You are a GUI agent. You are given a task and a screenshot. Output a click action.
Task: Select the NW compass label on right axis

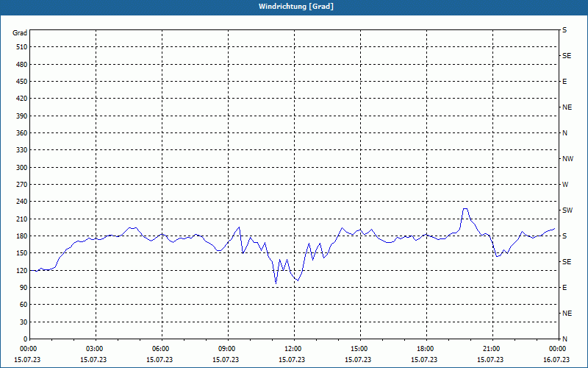point(567,159)
